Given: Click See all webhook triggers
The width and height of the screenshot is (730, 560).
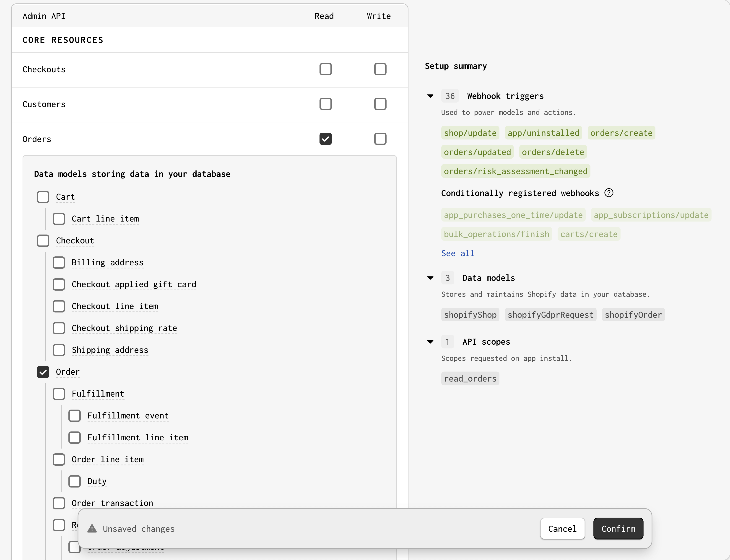Looking at the screenshot, I should pos(457,253).
